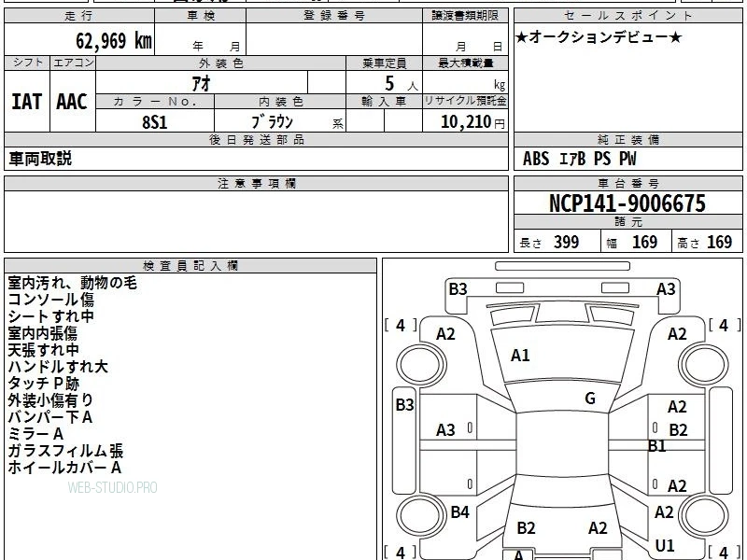Image resolution: width=747 pixels, height=560 pixels.
Task: Select the height value 高さ 169
Action: [705, 242]
